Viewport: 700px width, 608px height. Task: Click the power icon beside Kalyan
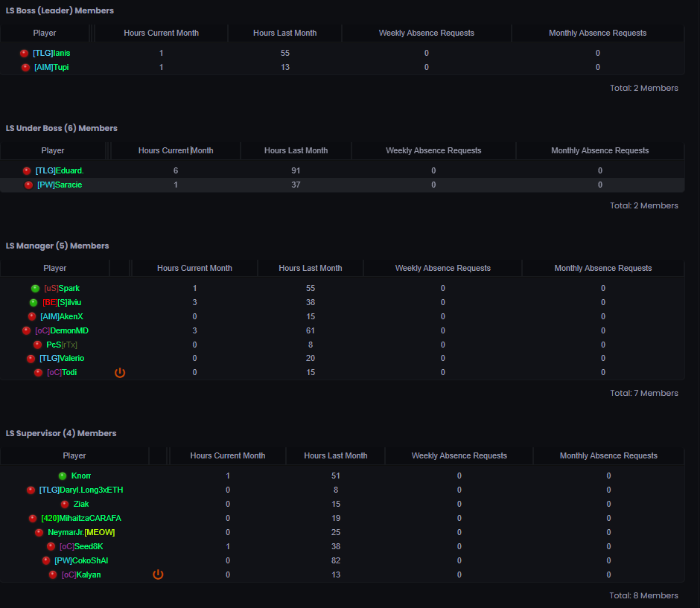coord(158,575)
